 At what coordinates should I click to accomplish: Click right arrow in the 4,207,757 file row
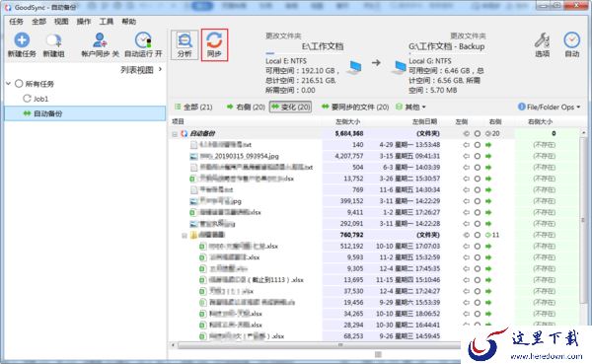pyautogui.click(x=488, y=156)
